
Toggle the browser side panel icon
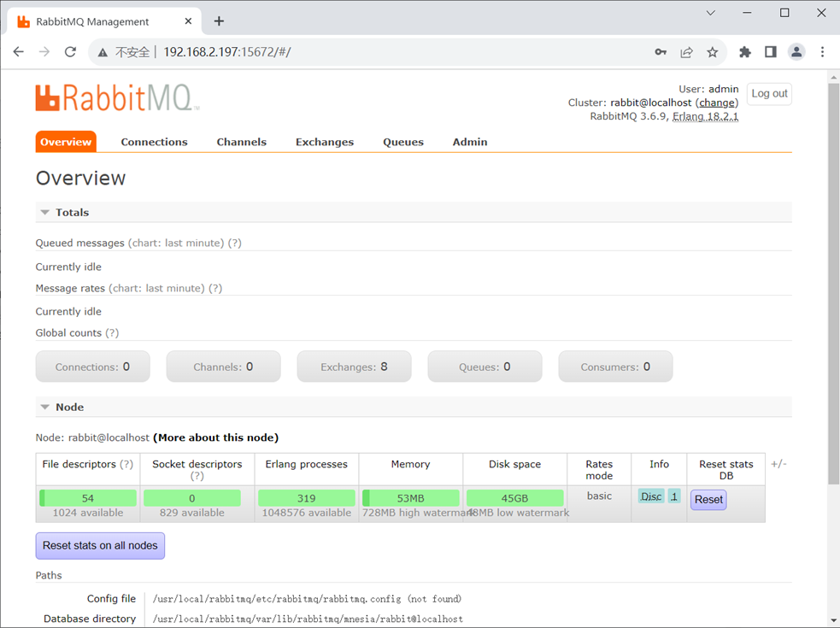click(771, 52)
